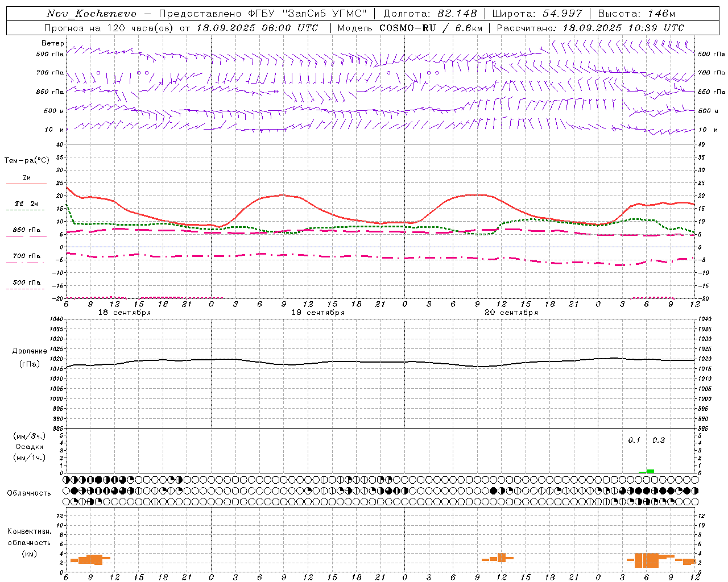Click the '20 сентября' date label

[511, 313]
